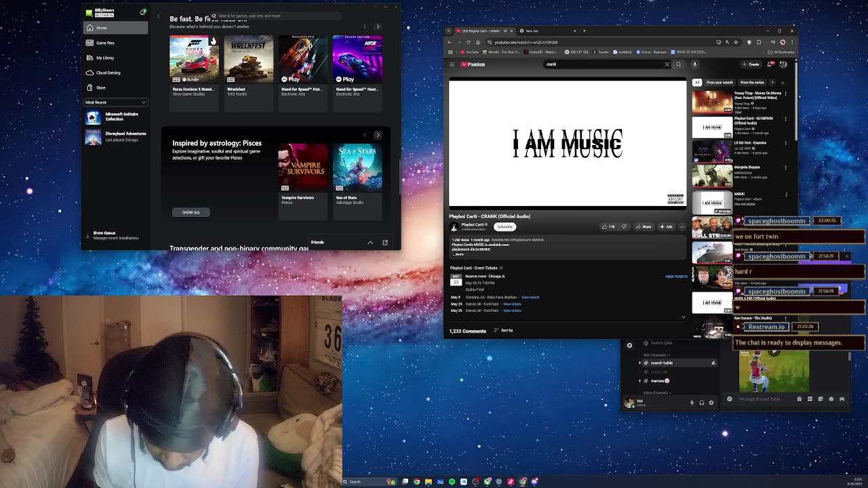Clear the YouTube search box

pyautogui.click(x=667, y=64)
